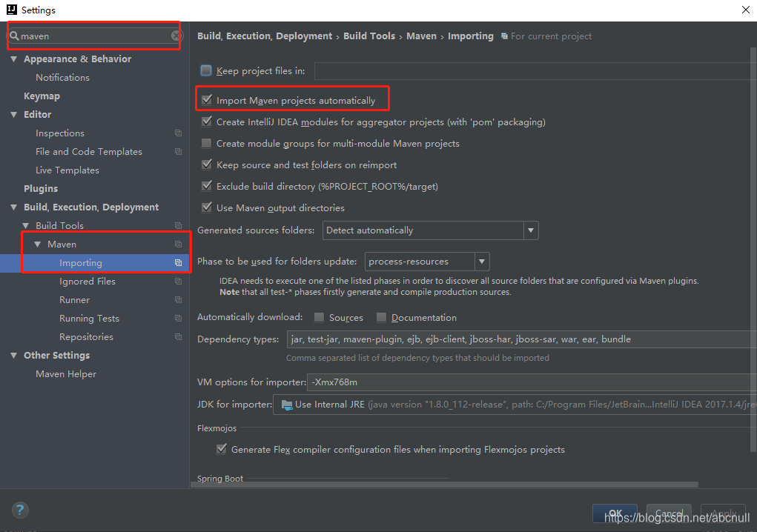Open Ignored Files under Maven
The image size is (757, 532).
pos(87,282)
